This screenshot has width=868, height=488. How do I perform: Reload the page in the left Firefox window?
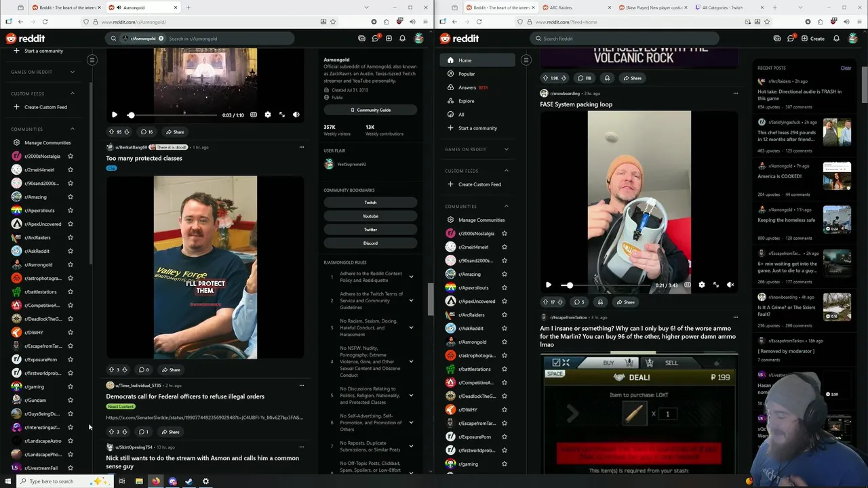coord(45,22)
